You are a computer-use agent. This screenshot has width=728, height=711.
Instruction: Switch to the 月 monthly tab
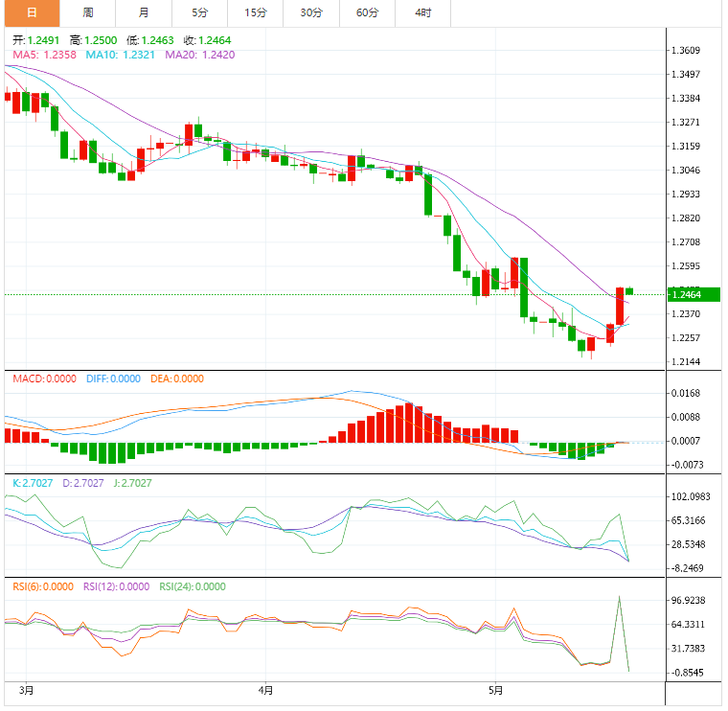pyautogui.click(x=144, y=12)
